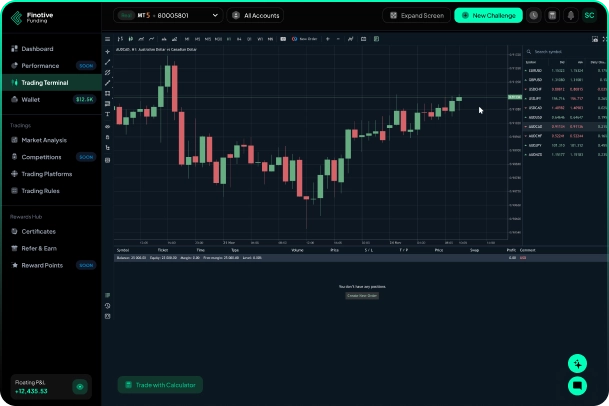Select H4 timeframe
This screenshot has height=406, width=609.
pos(239,39)
